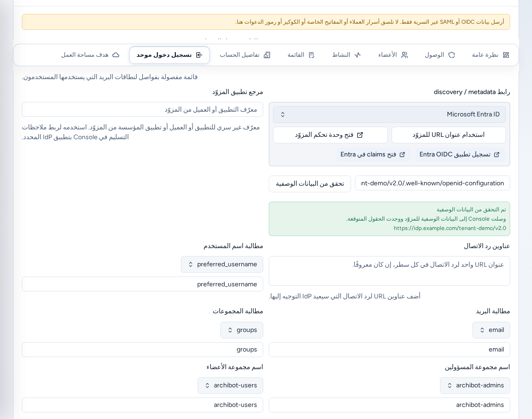This screenshot has height=419, width=532.
Task: Click the cloud icon beside هدف مساحة العمل
Action: [x=116, y=55]
